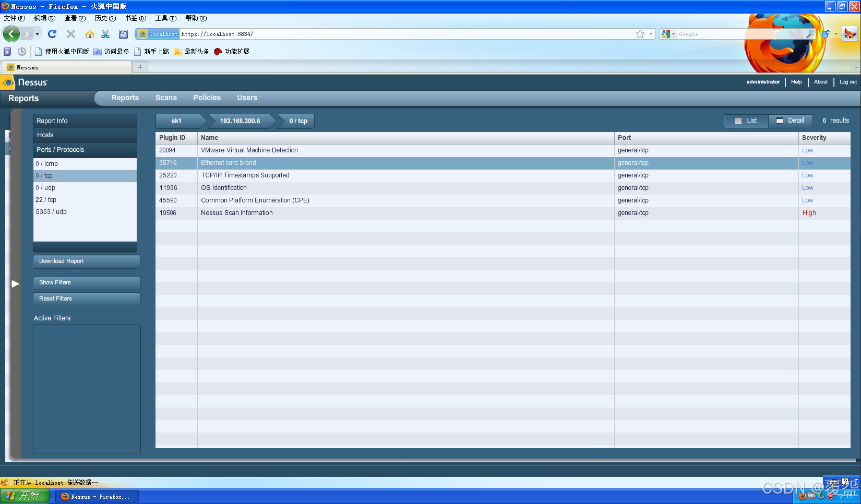Open the 编辑 menu
This screenshot has height=504, width=861.
[x=45, y=18]
